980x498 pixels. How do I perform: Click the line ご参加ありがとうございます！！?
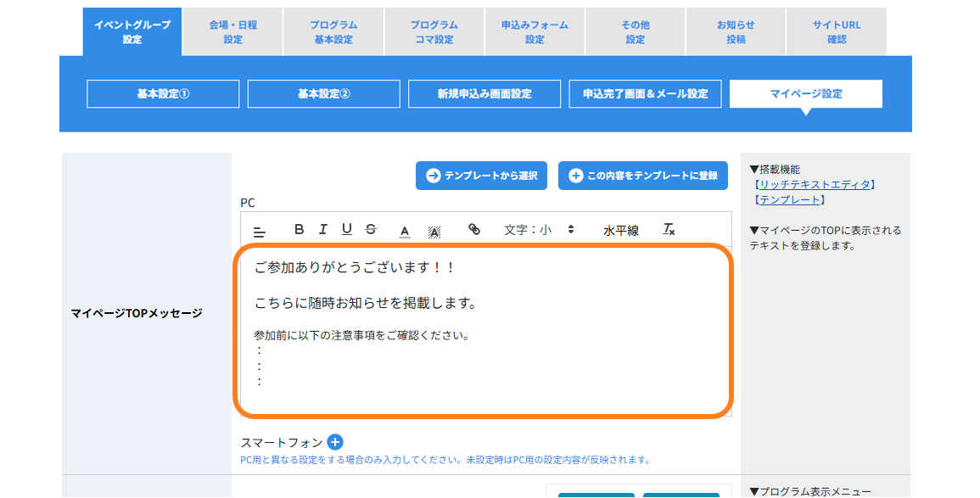point(355,267)
